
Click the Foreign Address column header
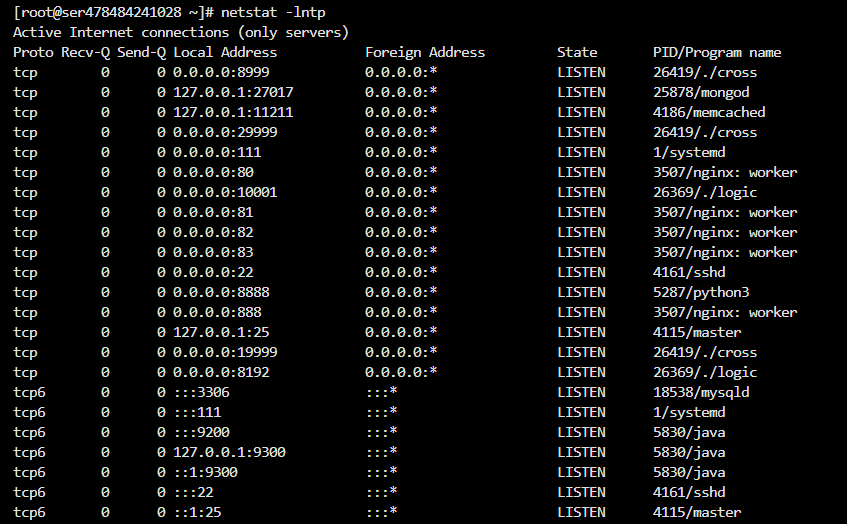coord(425,52)
